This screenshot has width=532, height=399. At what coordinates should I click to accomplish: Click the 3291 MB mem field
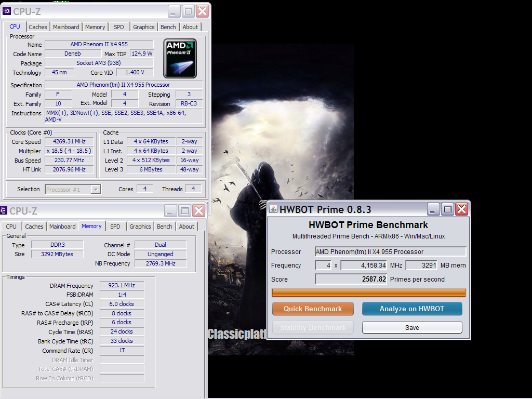[x=421, y=265]
